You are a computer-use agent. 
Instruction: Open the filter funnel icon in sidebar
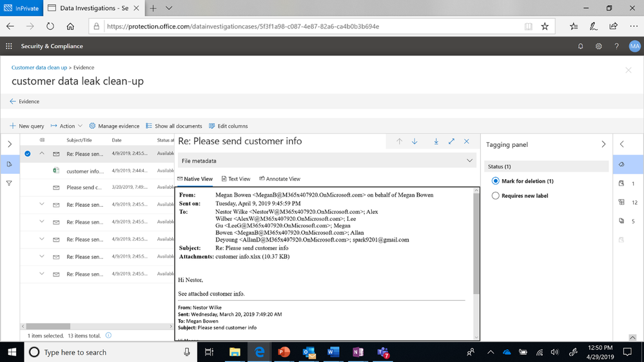[9, 184]
